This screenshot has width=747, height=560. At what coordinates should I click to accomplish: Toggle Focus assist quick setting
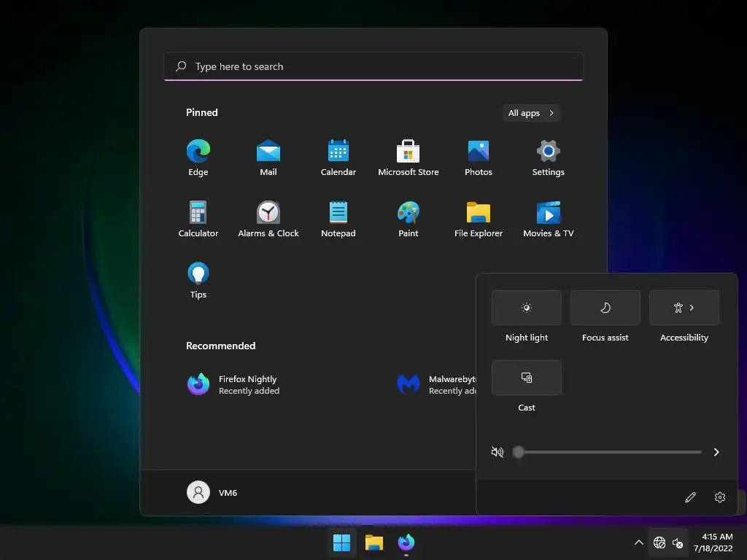[605, 308]
